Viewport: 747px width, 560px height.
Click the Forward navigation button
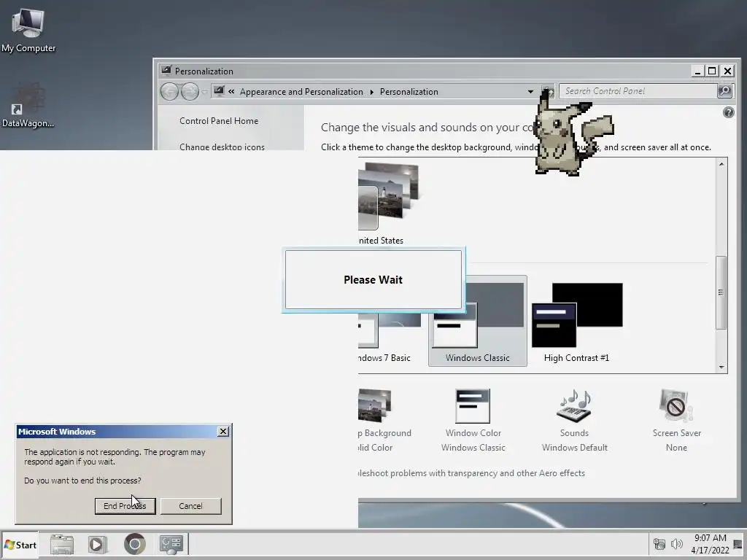click(x=190, y=91)
